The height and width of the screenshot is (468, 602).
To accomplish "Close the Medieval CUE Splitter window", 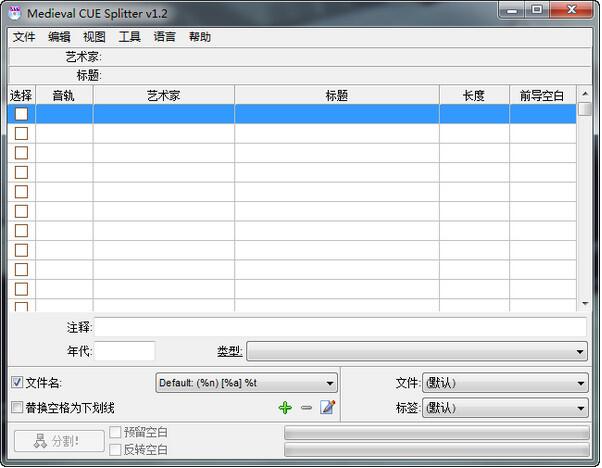I will 571,10.
